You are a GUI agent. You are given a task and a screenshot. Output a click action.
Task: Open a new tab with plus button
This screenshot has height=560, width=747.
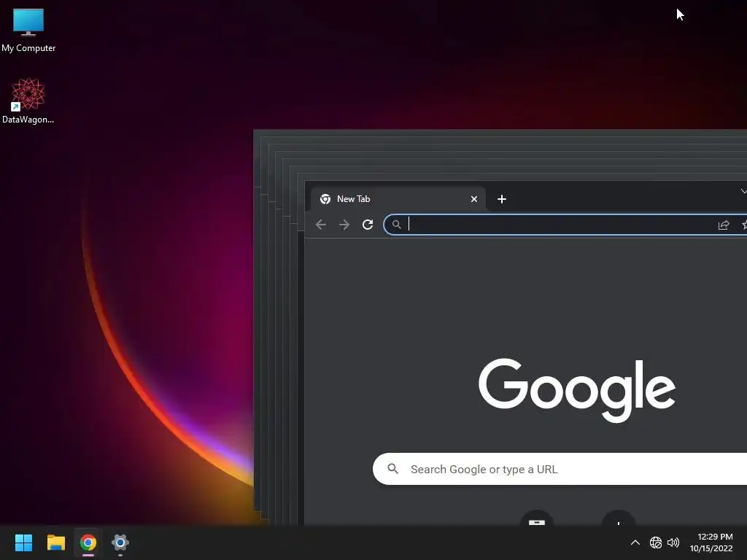502,199
